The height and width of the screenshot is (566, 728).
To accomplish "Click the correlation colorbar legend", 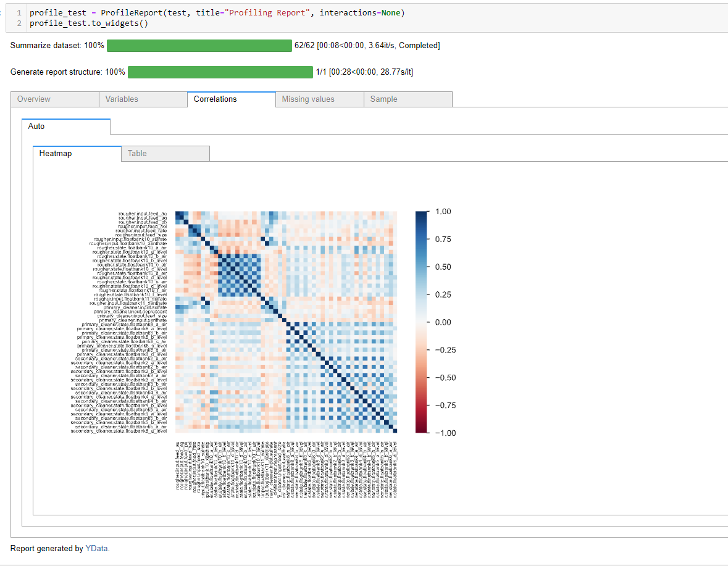I will (421, 321).
